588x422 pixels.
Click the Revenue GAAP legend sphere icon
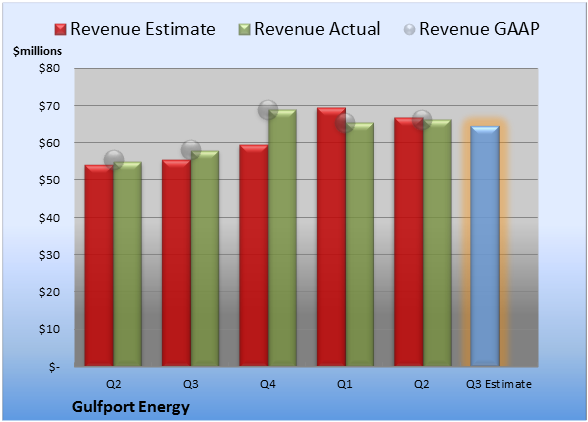409,29
